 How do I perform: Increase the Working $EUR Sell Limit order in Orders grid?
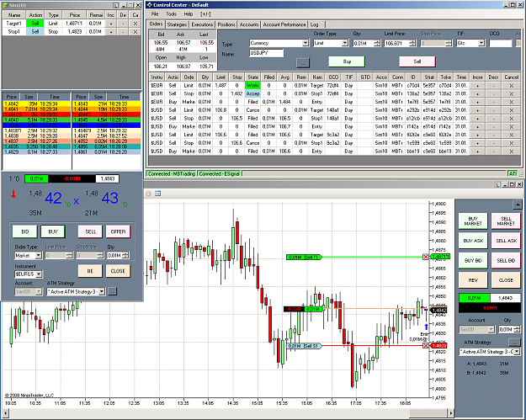[477, 86]
